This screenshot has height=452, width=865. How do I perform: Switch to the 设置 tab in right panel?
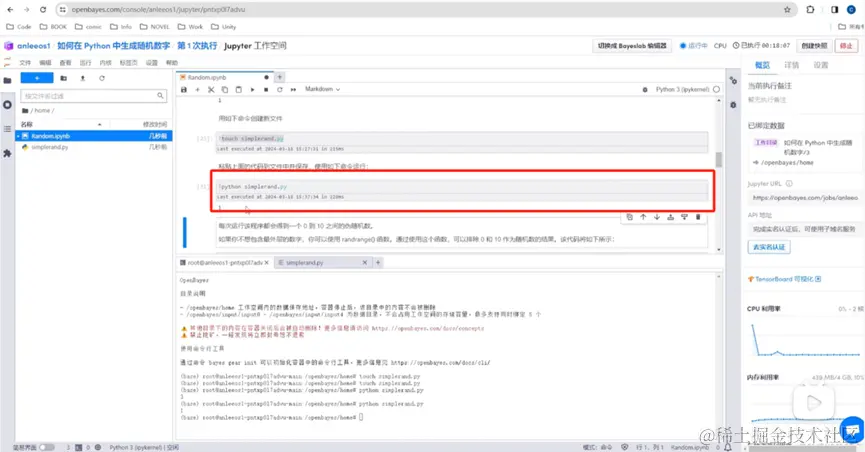(x=821, y=65)
